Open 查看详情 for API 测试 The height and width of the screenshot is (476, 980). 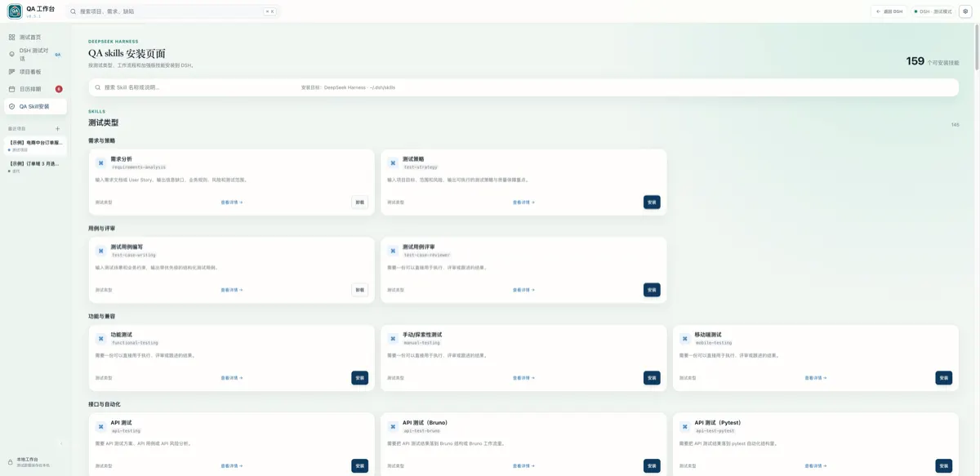[x=232, y=465]
